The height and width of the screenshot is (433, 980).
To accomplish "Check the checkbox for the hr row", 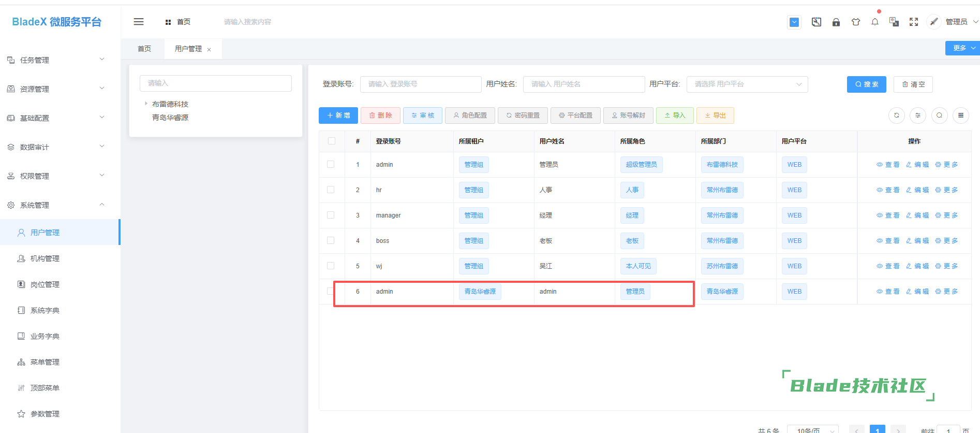I will 331,190.
